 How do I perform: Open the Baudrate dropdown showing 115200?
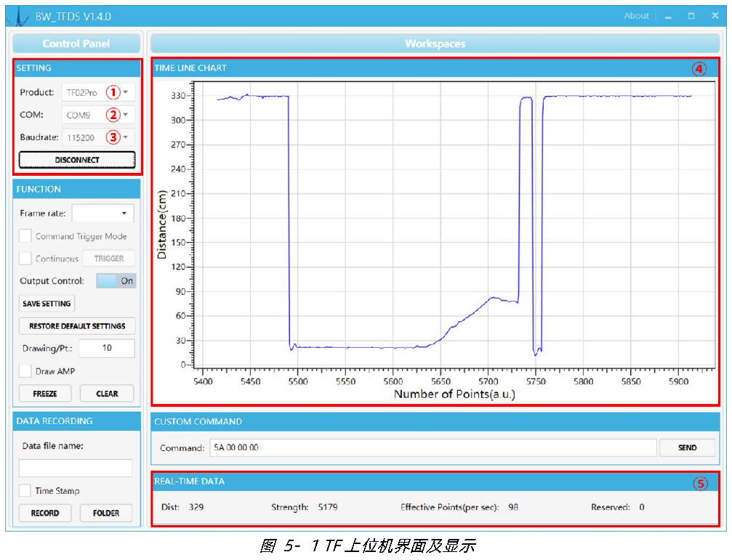tap(99, 137)
